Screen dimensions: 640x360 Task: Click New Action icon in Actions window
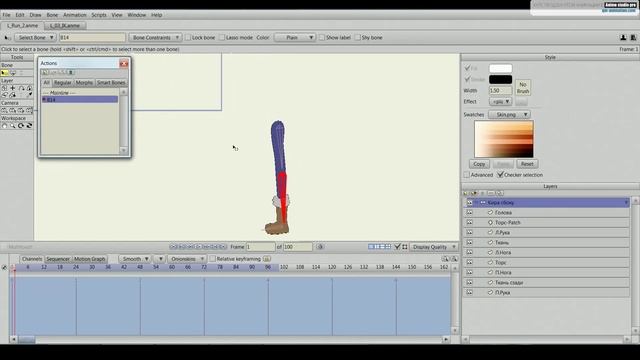[x=44, y=72]
